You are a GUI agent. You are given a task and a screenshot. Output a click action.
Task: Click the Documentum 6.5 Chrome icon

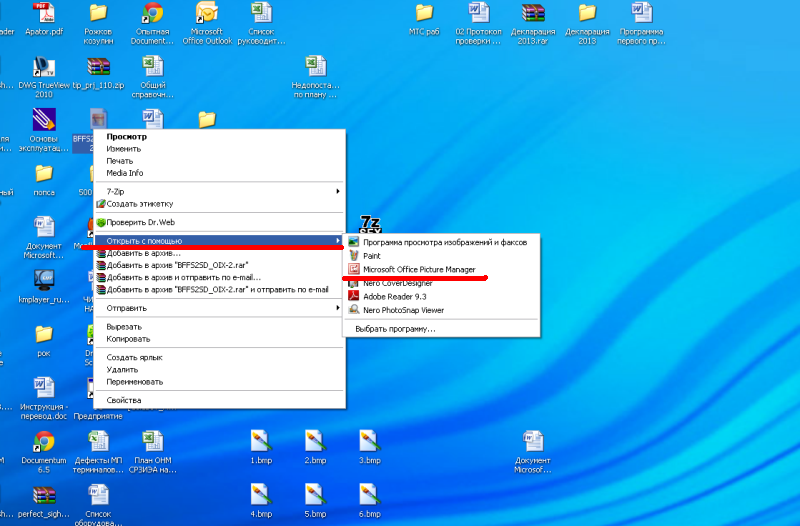click(x=43, y=442)
